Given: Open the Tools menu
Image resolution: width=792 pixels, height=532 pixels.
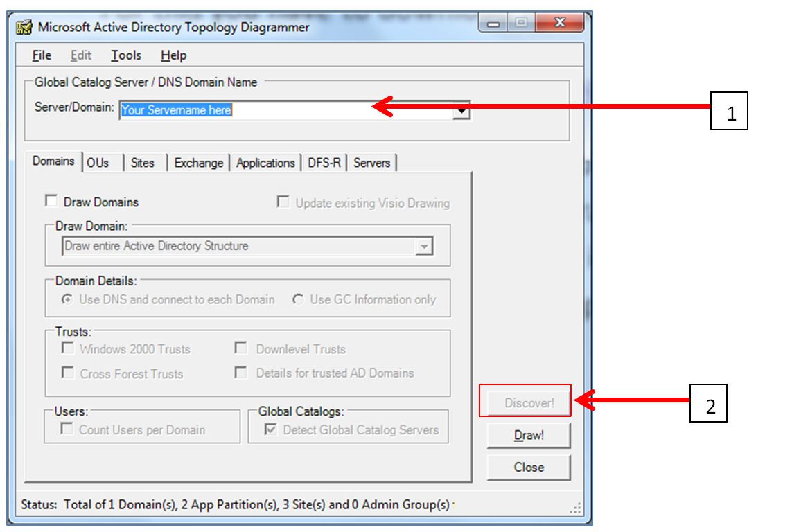Looking at the screenshot, I should pyautogui.click(x=126, y=55).
